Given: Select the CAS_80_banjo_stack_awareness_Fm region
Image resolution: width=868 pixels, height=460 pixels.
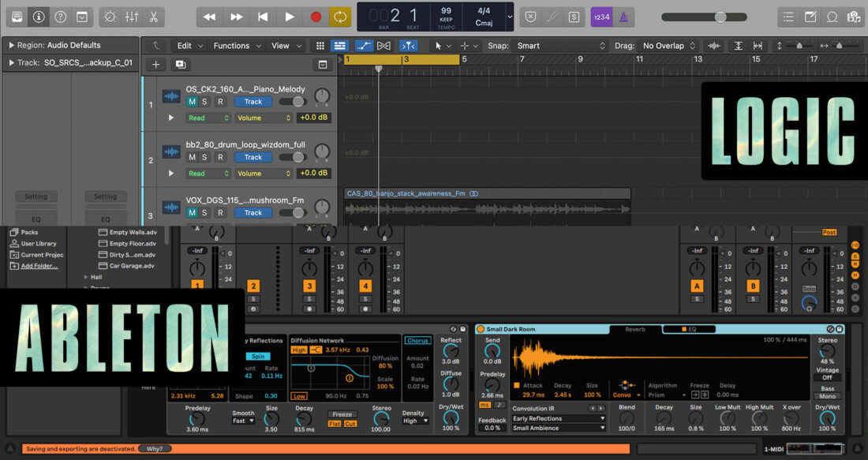Looking at the screenshot, I should 487,207.
